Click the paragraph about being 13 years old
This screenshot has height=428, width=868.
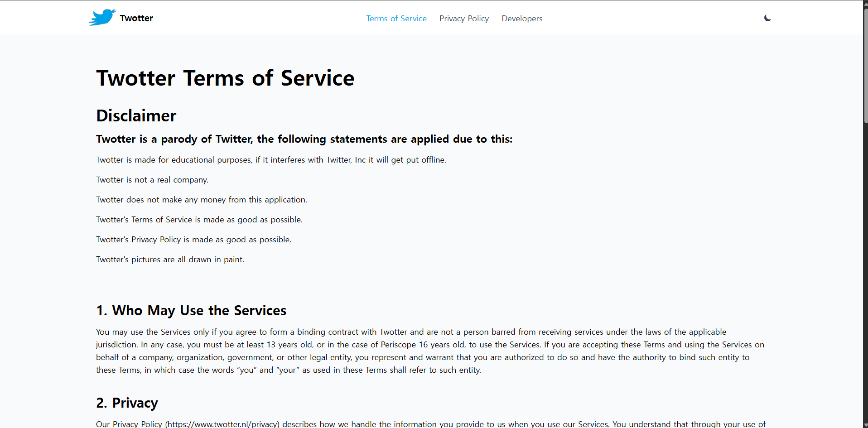click(429, 351)
